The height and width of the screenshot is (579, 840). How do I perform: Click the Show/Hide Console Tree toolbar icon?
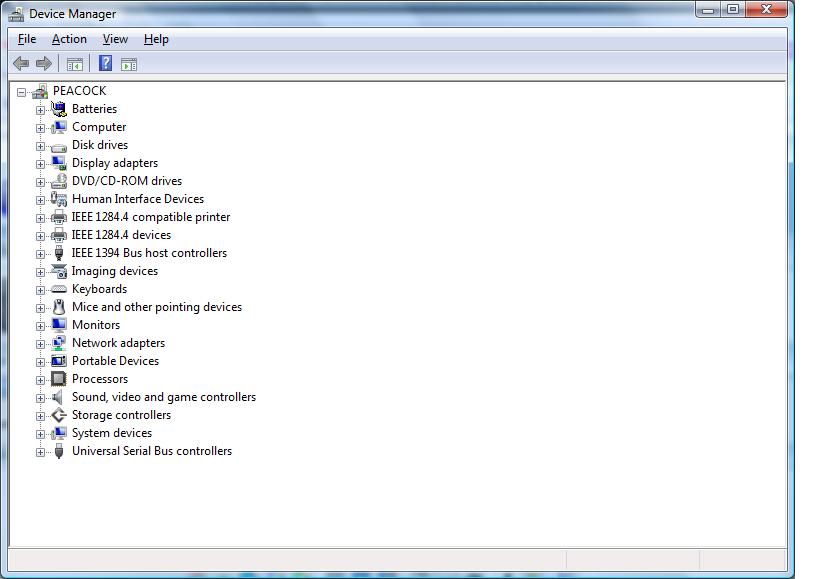point(74,64)
